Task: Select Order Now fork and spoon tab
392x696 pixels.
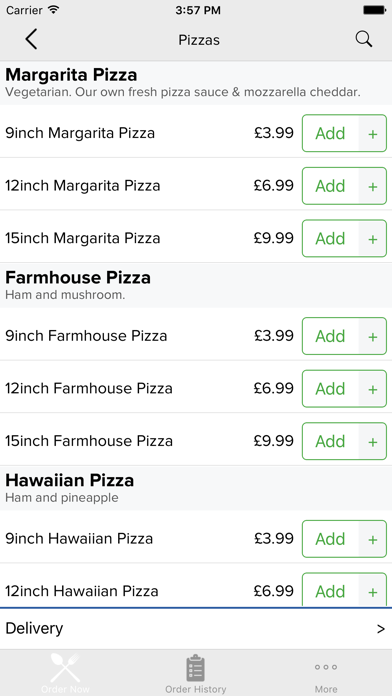Action: click(65, 673)
